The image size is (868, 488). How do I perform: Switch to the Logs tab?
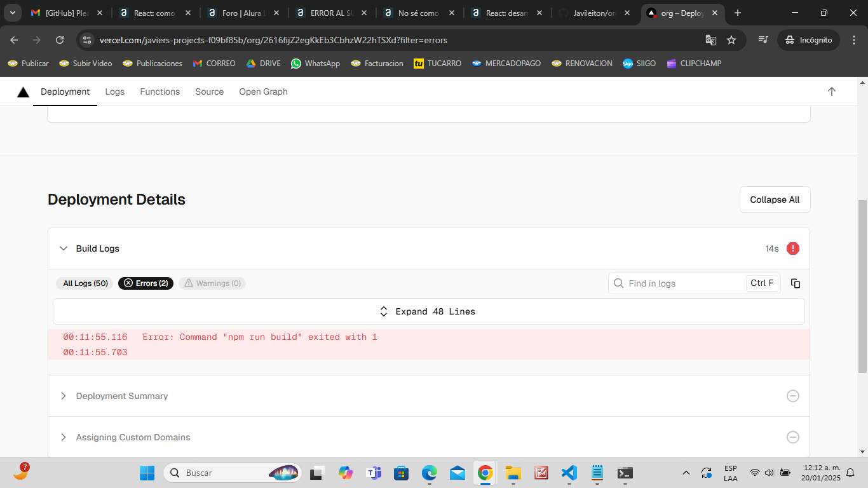tap(115, 91)
